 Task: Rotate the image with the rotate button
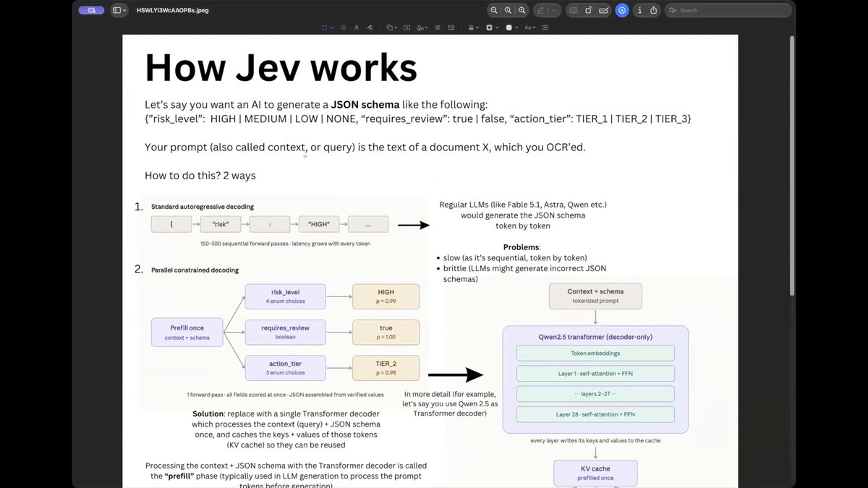pyautogui.click(x=589, y=10)
